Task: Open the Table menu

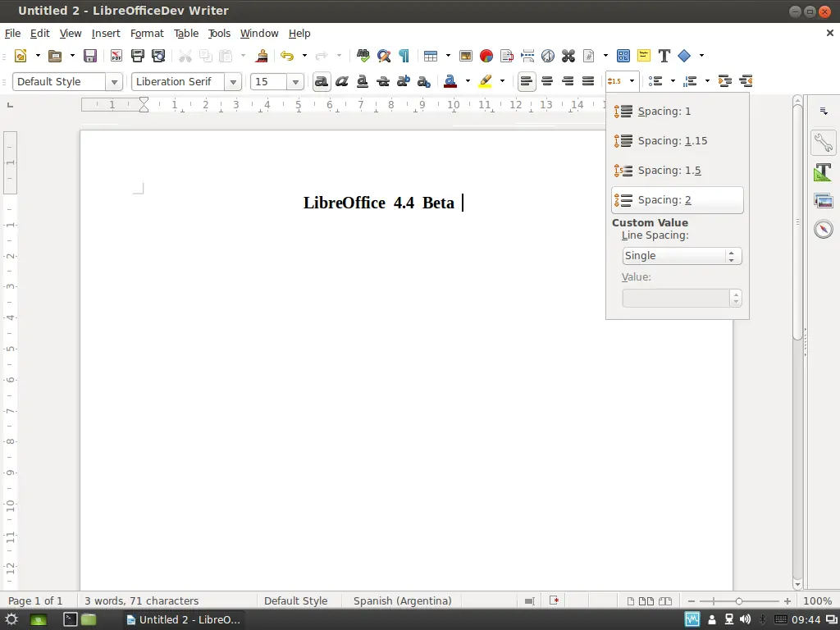Action: [186, 33]
